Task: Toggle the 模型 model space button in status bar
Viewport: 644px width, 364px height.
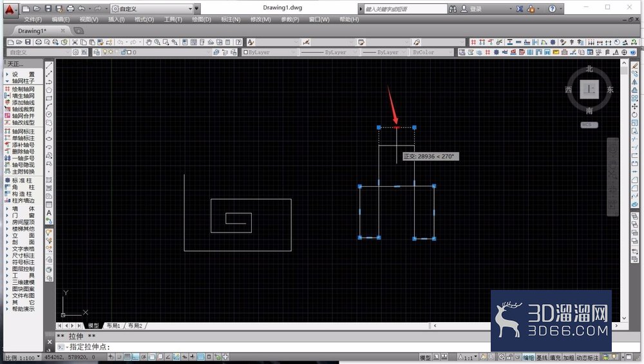Action: [x=425, y=358]
